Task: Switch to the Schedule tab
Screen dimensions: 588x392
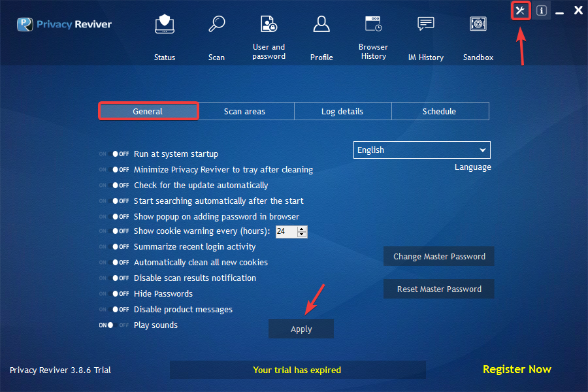Action: (x=440, y=112)
